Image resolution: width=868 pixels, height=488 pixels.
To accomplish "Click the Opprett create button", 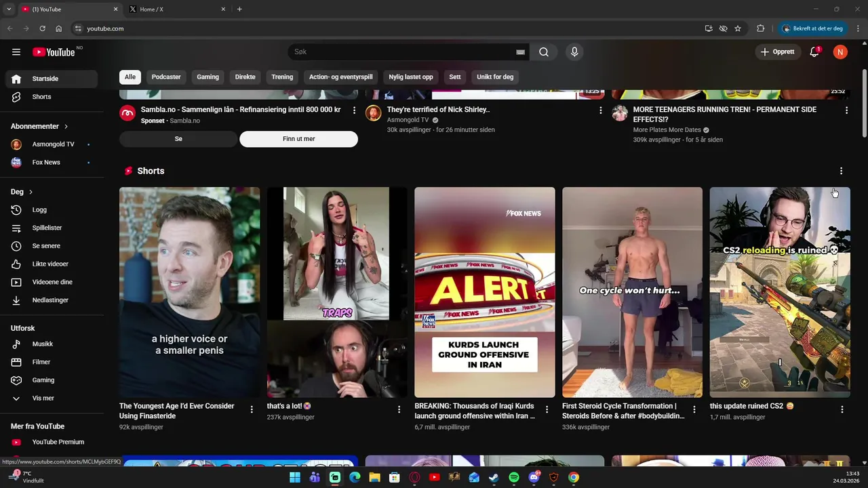I will pyautogui.click(x=778, y=52).
